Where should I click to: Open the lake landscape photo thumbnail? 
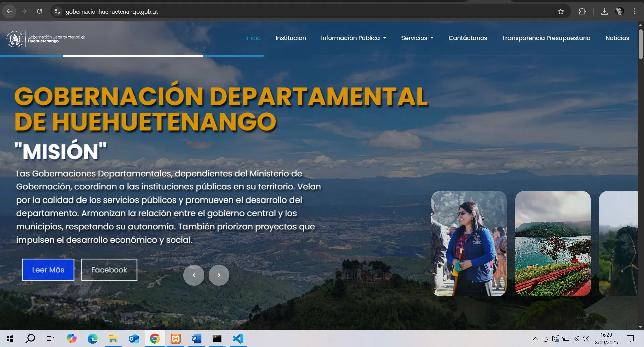[x=552, y=244]
